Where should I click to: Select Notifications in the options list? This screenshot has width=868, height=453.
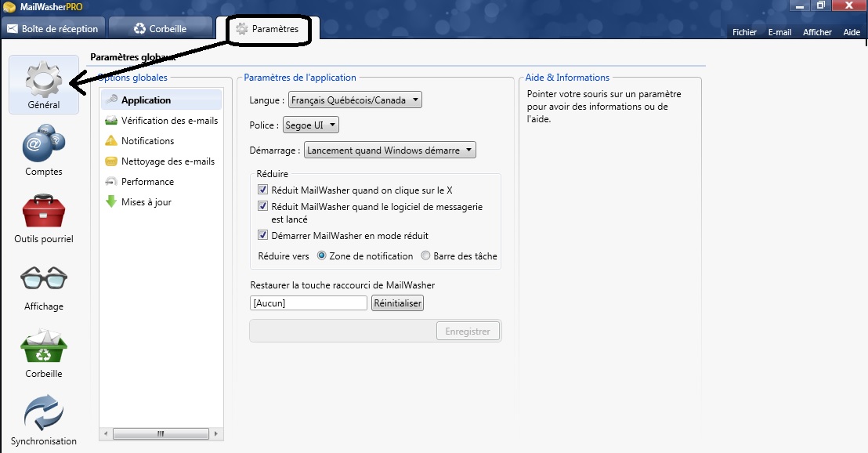[x=161, y=140]
